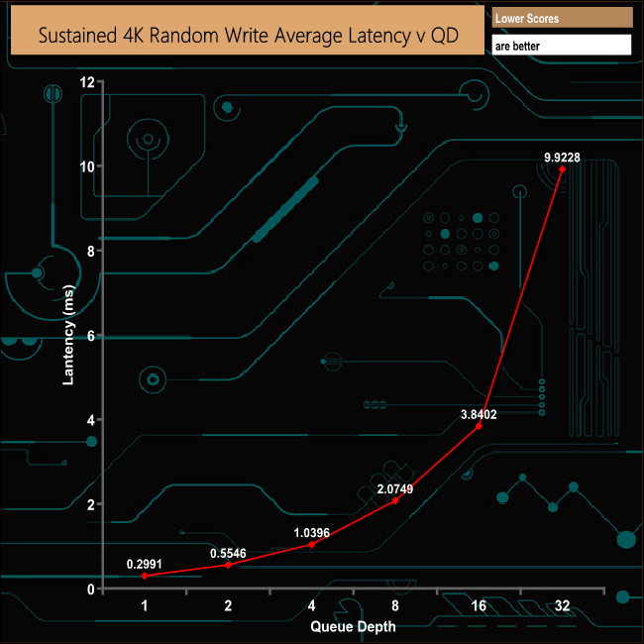This screenshot has height=644, width=644.
Task: Click the 3.8402 data label
Action: (479, 414)
